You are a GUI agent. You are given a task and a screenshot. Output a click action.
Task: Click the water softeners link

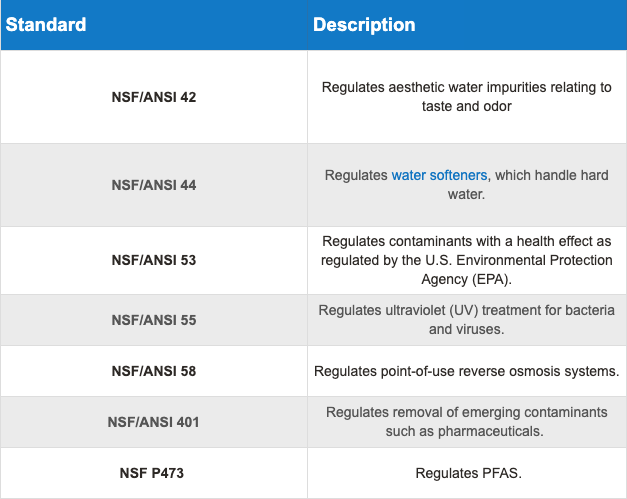tap(439, 175)
